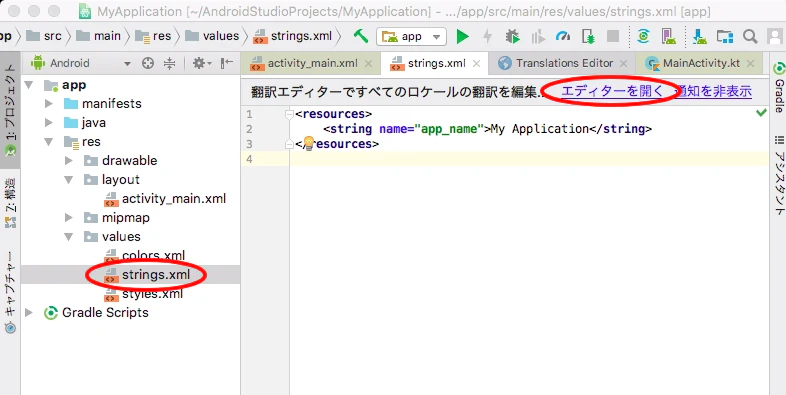Screen dimensions: 786x395
Task: Click the line number 2 gutter
Action: pyautogui.click(x=250, y=129)
